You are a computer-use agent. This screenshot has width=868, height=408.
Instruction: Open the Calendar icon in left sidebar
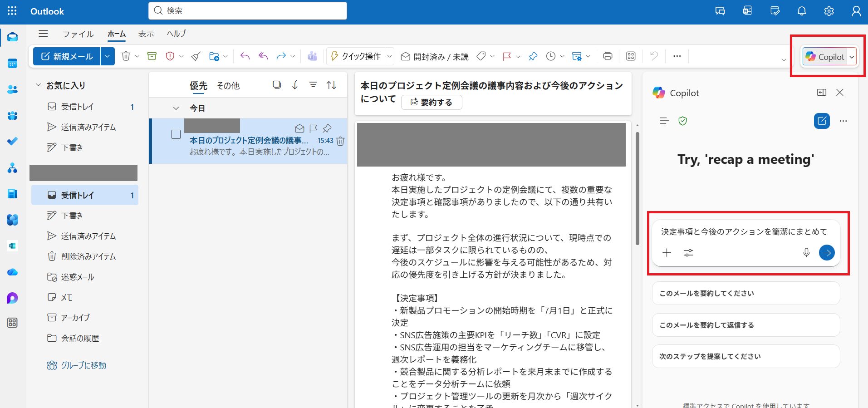pyautogui.click(x=12, y=64)
